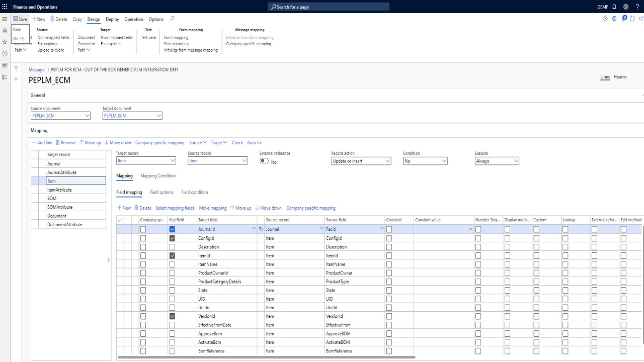
Task: Click the refresh page icon
Action: point(633,19)
